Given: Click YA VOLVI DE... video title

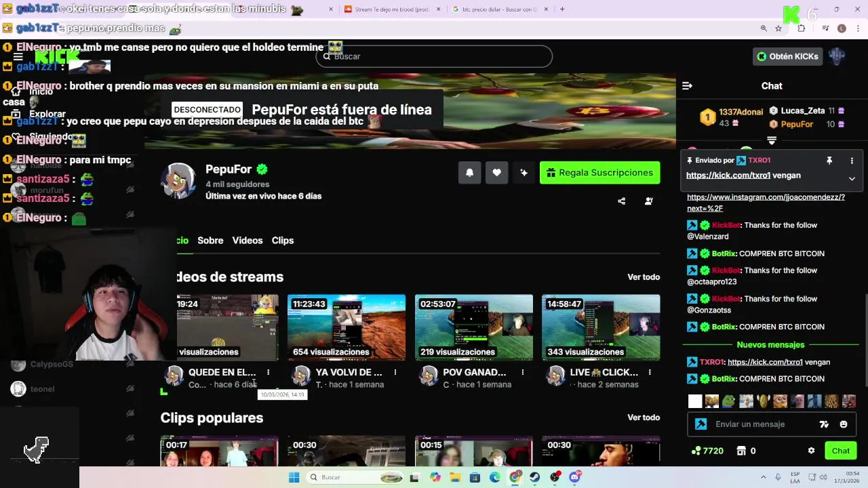Looking at the screenshot, I should coord(349,372).
